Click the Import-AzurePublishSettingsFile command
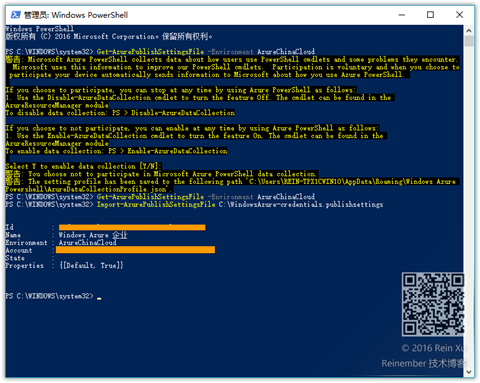This screenshot has width=480, height=383. pos(156,204)
